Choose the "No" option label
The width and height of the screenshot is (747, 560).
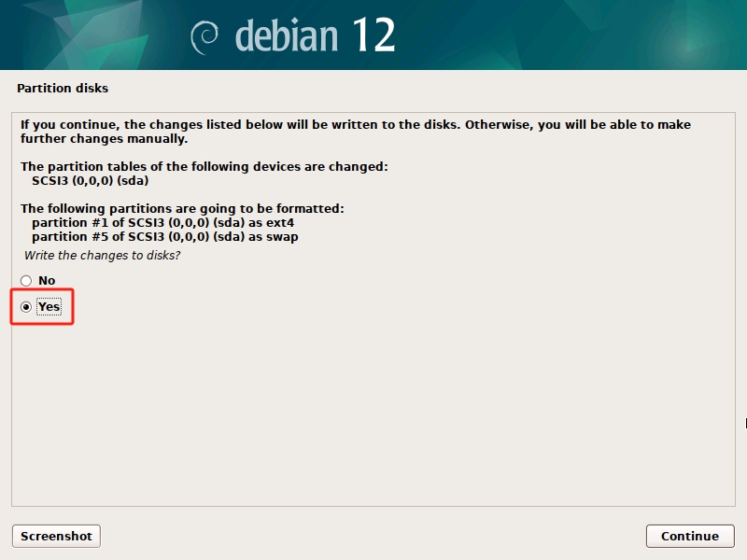click(x=47, y=281)
